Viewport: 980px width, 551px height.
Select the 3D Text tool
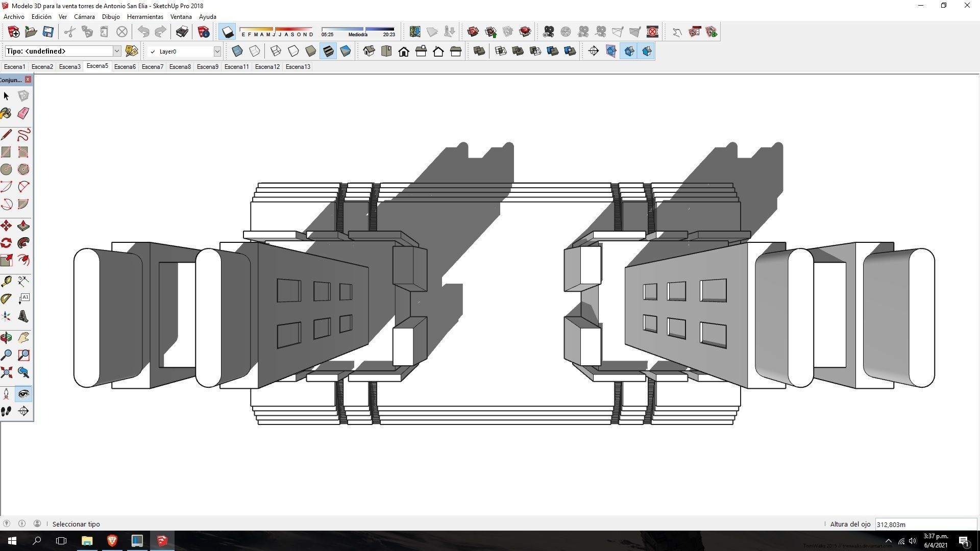click(x=23, y=316)
